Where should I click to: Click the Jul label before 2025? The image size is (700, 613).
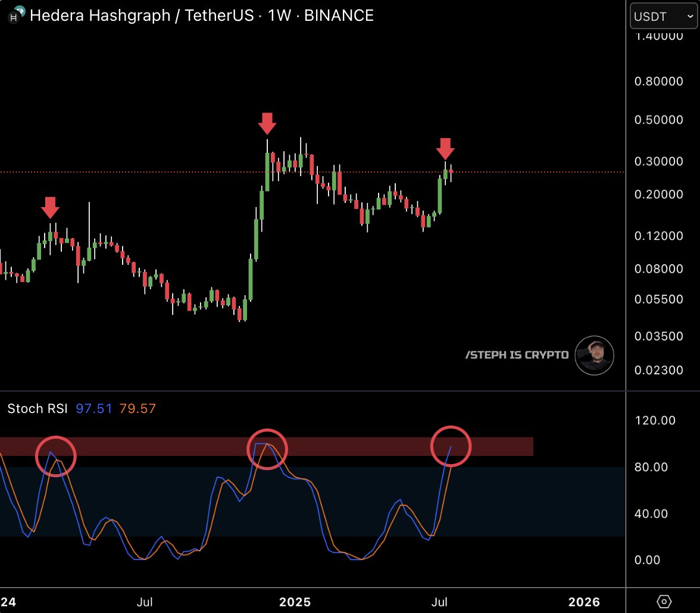click(145, 602)
